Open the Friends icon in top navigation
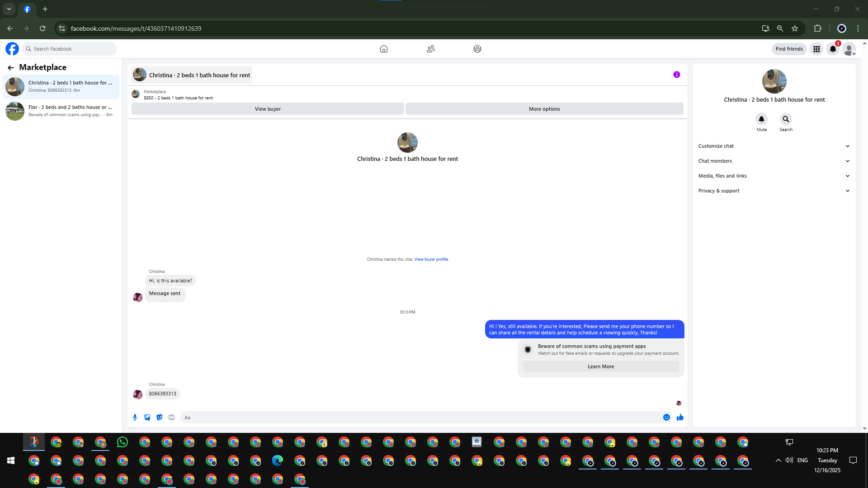The width and height of the screenshot is (868, 488). pos(431,49)
